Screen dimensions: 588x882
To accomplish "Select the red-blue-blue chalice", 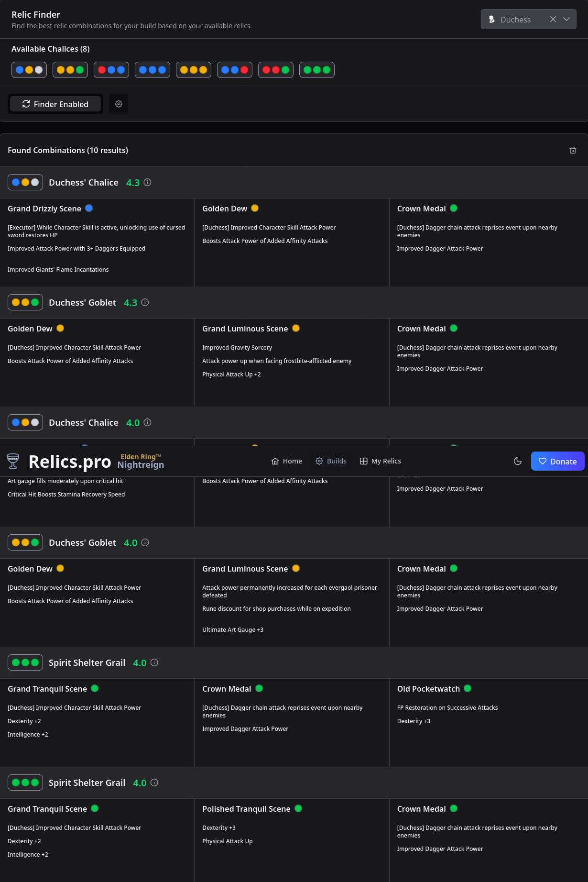I will click(111, 70).
